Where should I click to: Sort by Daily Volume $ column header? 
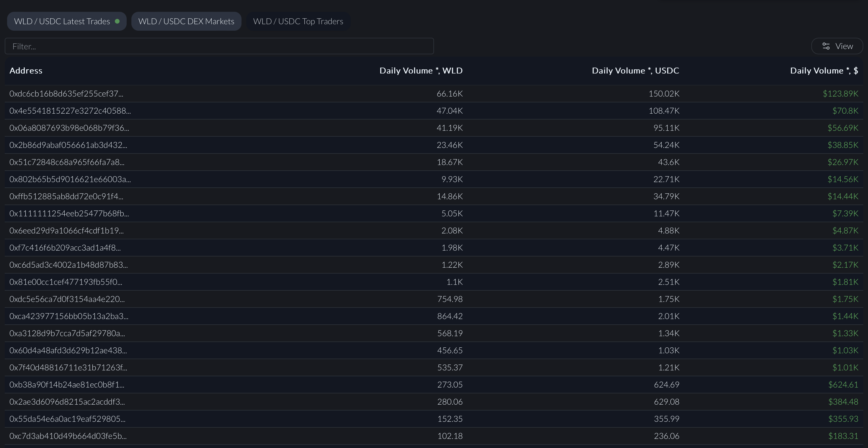coord(824,71)
